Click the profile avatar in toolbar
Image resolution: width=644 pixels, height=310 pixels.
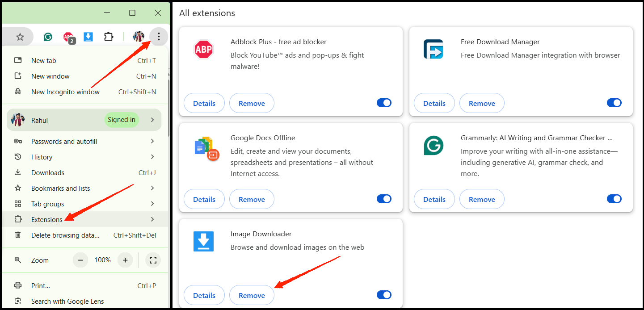139,37
